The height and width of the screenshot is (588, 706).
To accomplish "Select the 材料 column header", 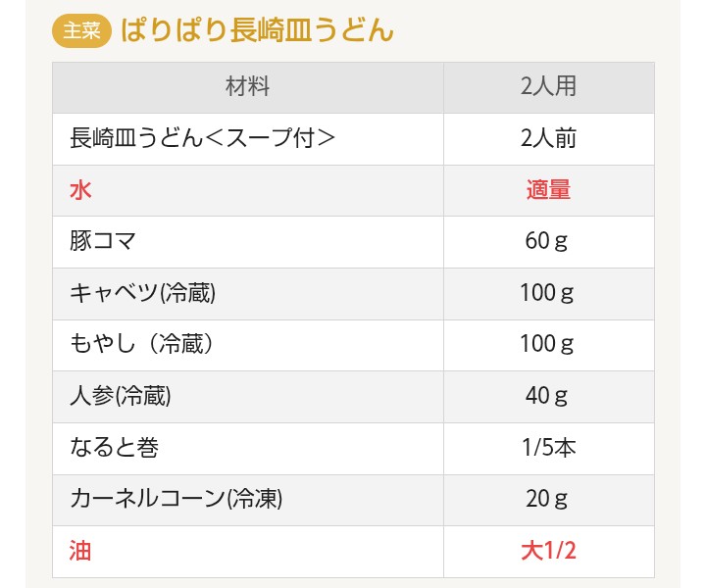I will [x=247, y=87].
